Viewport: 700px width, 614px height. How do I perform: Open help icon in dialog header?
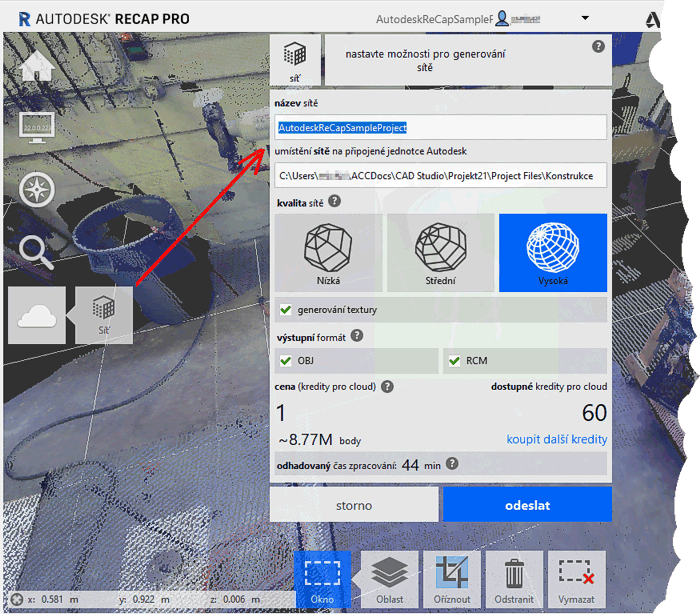[x=598, y=46]
